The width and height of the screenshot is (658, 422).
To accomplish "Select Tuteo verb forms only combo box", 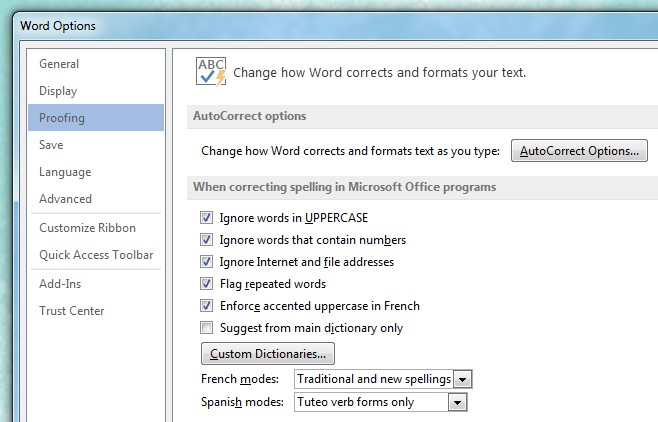I will click(x=381, y=402).
